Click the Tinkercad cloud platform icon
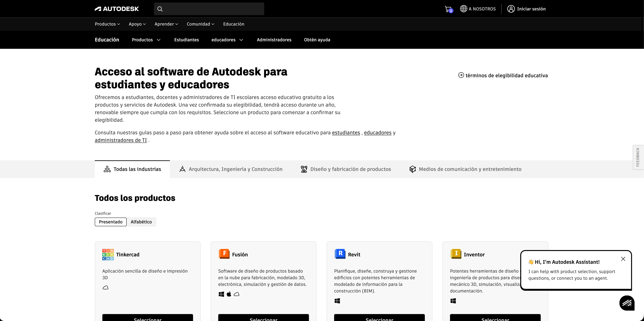The width and height of the screenshot is (644, 321). [105, 287]
